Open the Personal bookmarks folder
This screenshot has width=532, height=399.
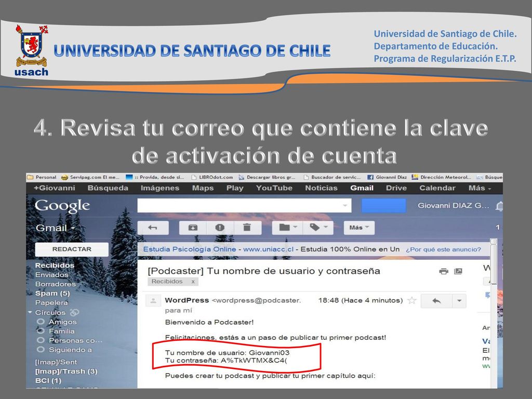[42, 177]
